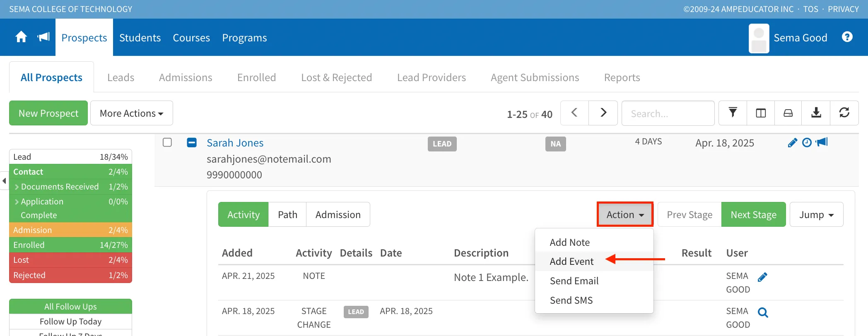This screenshot has height=336, width=868.
Task: Open the filter funnel tool
Action: tap(733, 113)
